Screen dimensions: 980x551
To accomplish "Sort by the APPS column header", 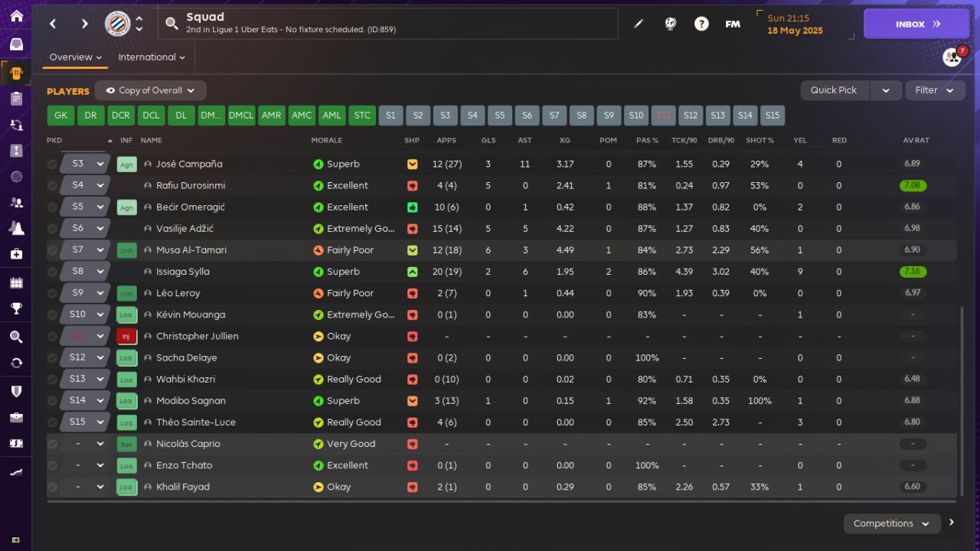I will point(446,141).
